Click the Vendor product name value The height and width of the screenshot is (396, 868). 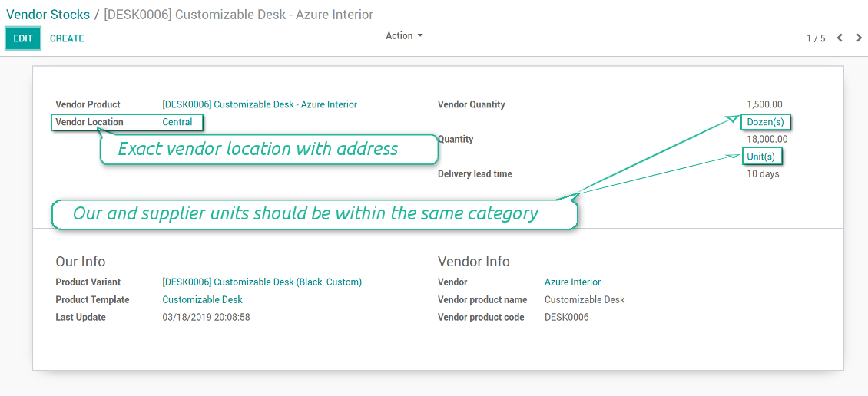pyautogui.click(x=584, y=300)
